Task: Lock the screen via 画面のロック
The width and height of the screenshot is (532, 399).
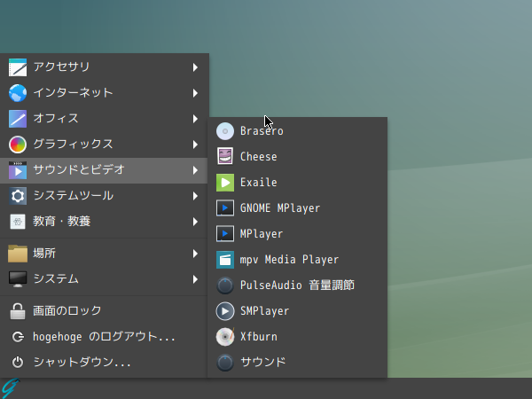Action: pyautogui.click(x=104, y=311)
